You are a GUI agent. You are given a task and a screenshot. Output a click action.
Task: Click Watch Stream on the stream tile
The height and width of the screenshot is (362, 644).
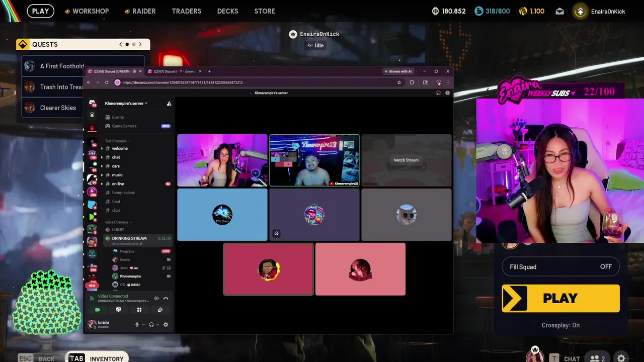pyautogui.click(x=406, y=160)
